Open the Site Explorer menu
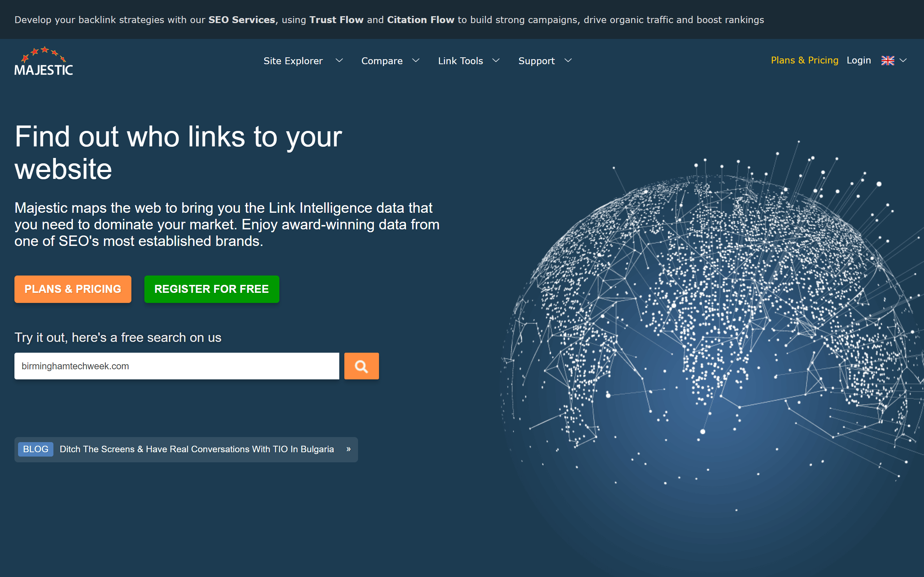This screenshot has height=577, width=924. pyautogui.click(x=293, y=61)
